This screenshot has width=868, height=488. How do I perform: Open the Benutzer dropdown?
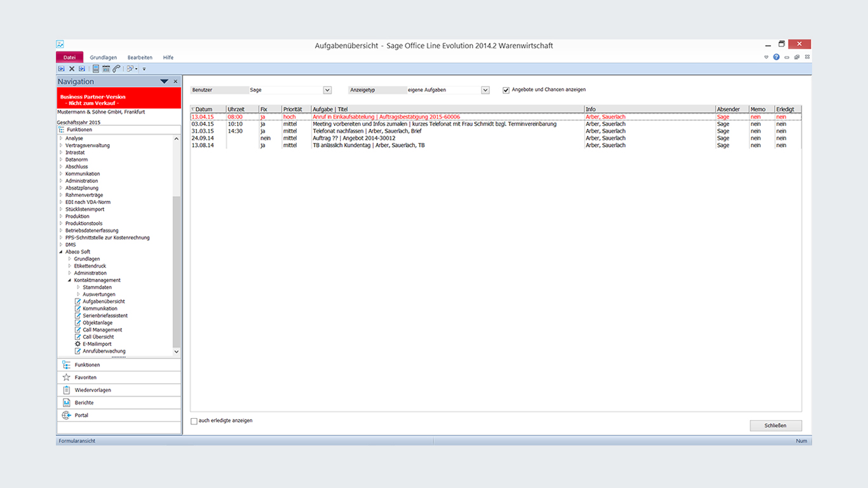click(327, 90)
